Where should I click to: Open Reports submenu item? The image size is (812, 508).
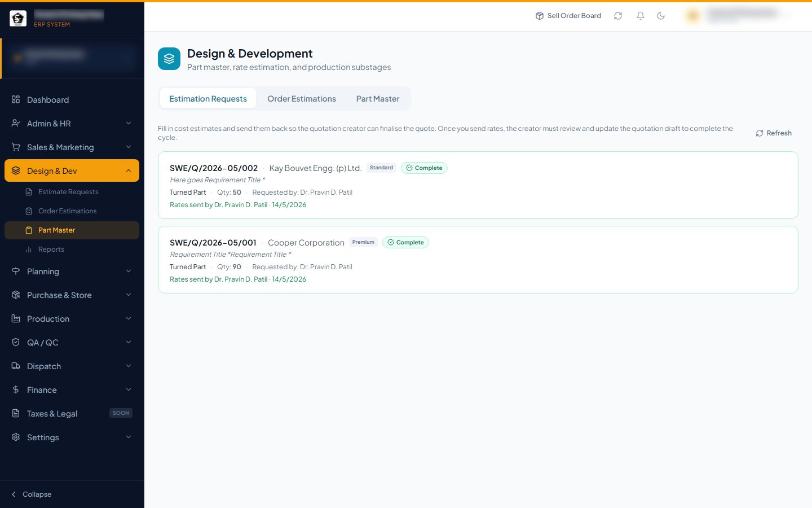[x=72, y=249]
